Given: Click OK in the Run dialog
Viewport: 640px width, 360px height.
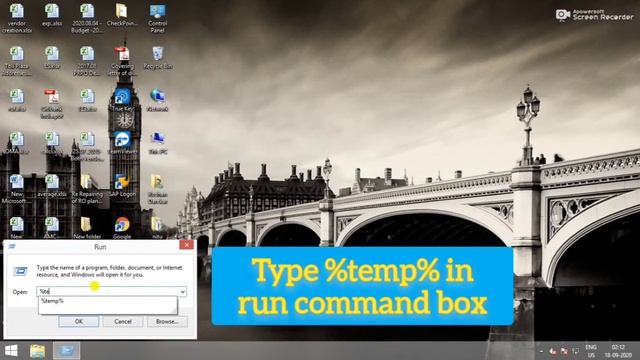Looking at the screenshot, I should [79, 322].
